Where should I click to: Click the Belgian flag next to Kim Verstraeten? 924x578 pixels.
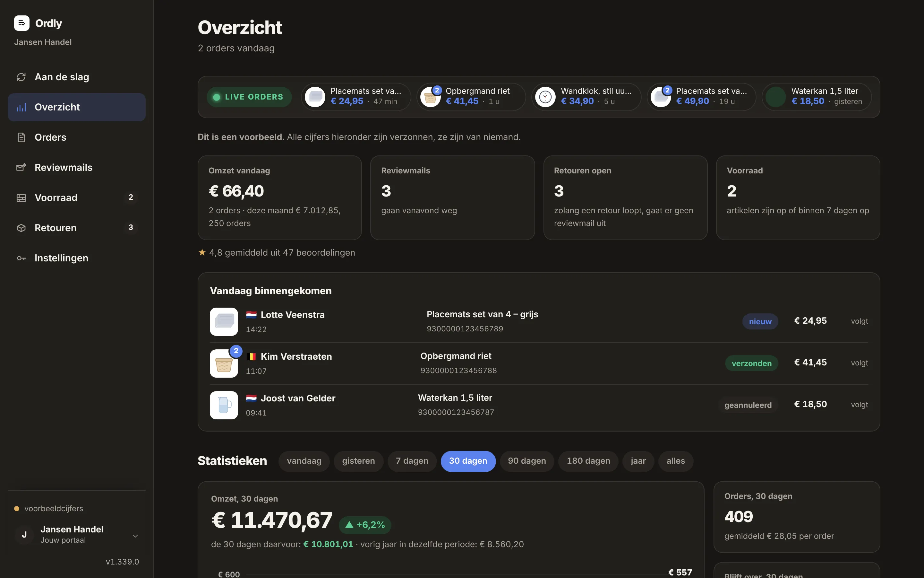click(x=251, y=356)
